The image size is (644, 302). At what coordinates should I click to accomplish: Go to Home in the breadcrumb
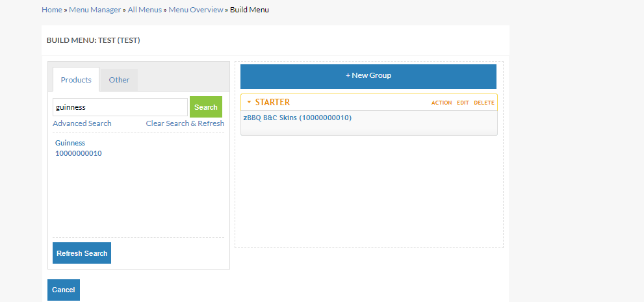click(x=52, y=10)
